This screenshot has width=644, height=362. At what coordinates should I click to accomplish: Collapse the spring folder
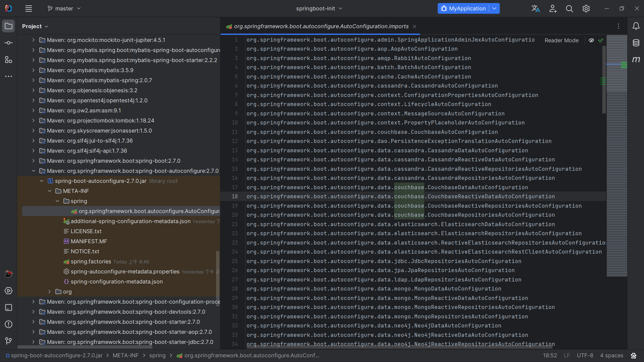click(x=57, y=201)
